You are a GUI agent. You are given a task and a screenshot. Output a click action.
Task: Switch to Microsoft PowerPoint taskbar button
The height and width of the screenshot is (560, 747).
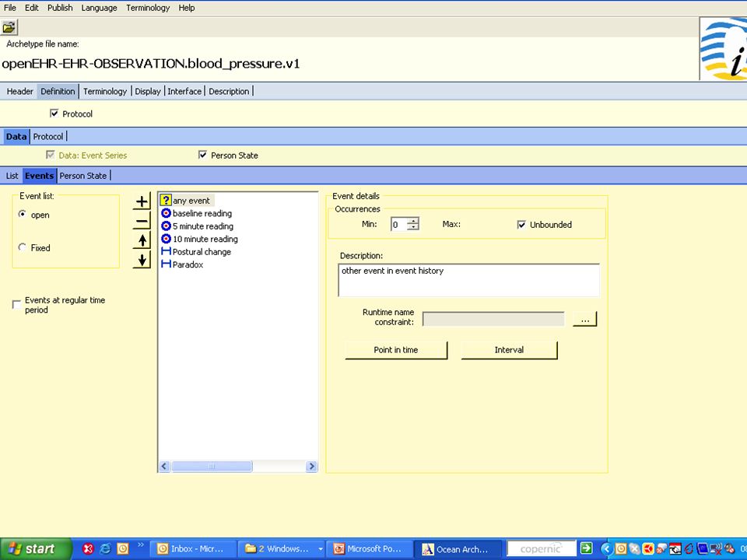[369, 549]
